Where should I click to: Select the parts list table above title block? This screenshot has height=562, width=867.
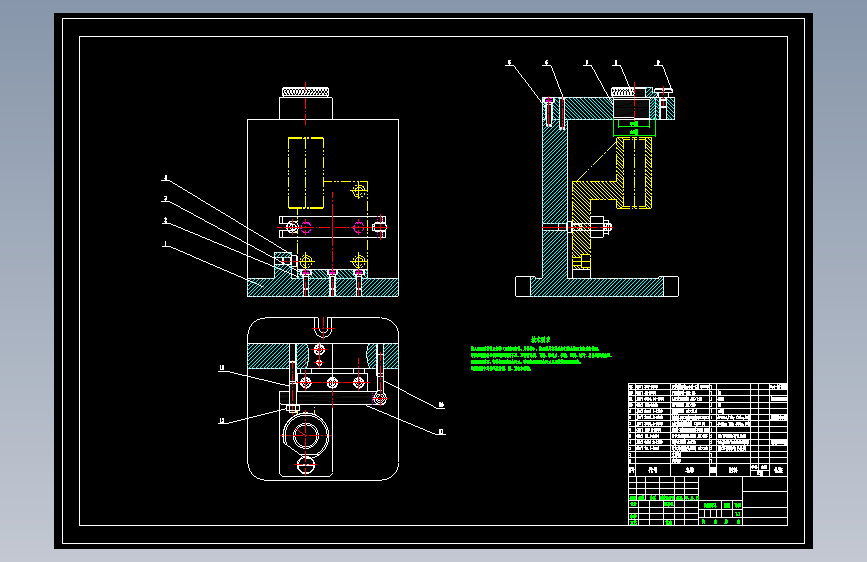point(708,429)
